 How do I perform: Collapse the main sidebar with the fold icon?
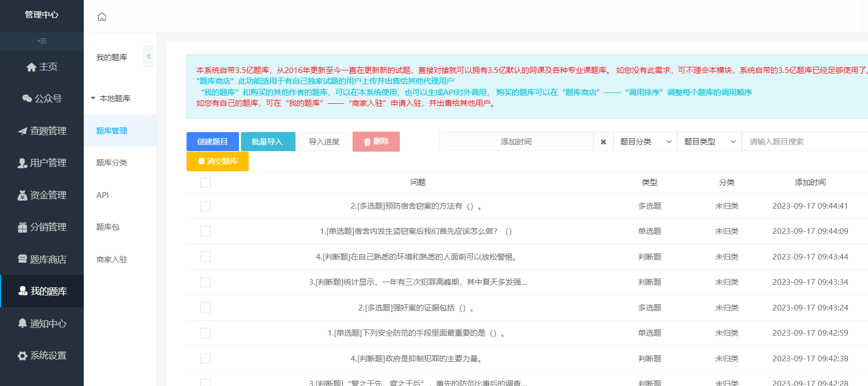coord(42,41)
